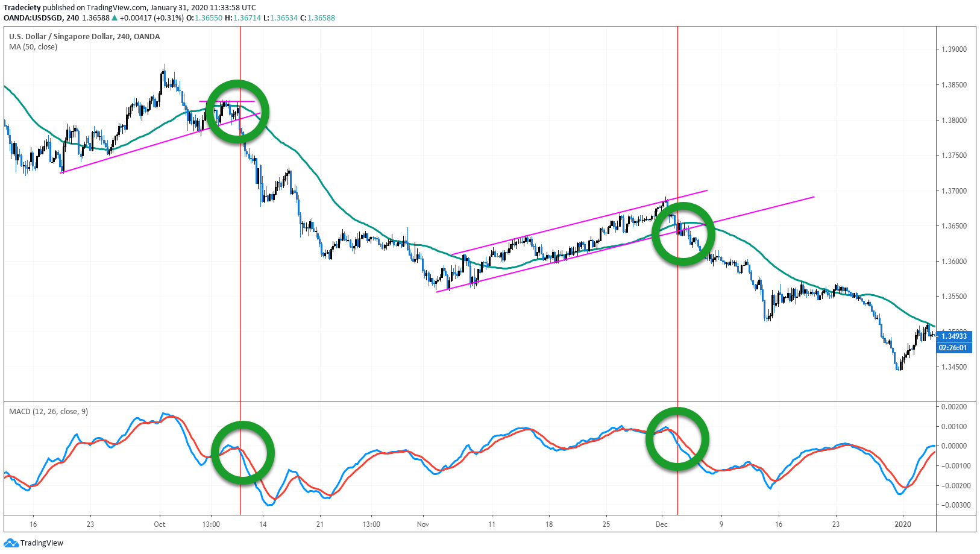The width and height of the screenshot is (980, 554).
Task: Click the 1.39000 price axis label
Action: coord(954,49)
